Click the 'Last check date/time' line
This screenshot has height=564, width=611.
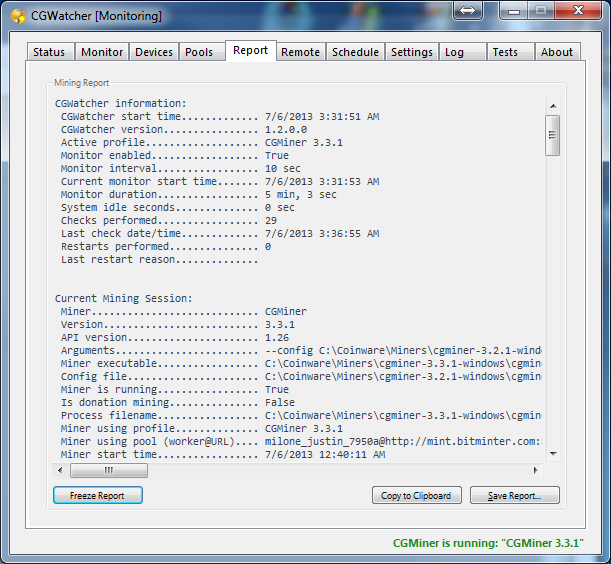pyautogui.click(x=220, y=233)
